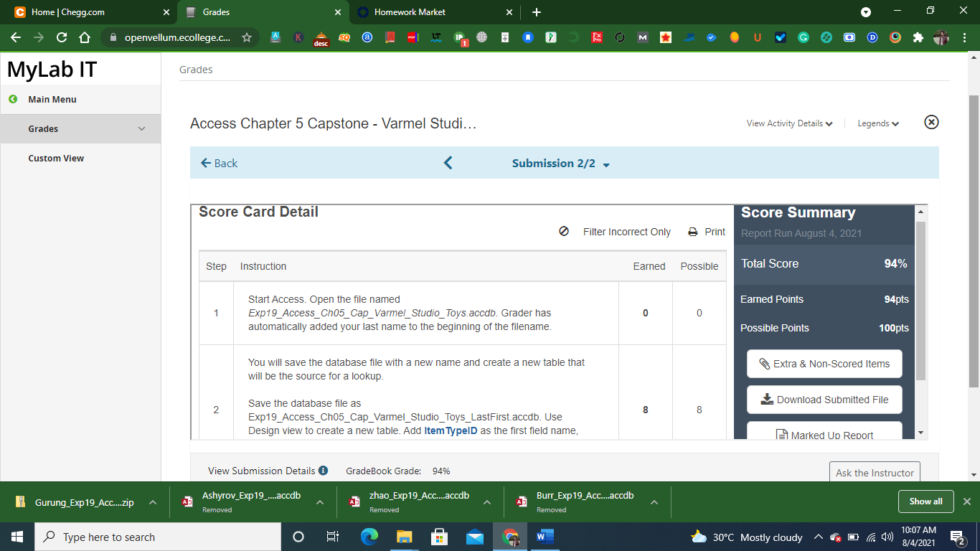Open the Mail app from the taskbar

click(x=474, y=537)
